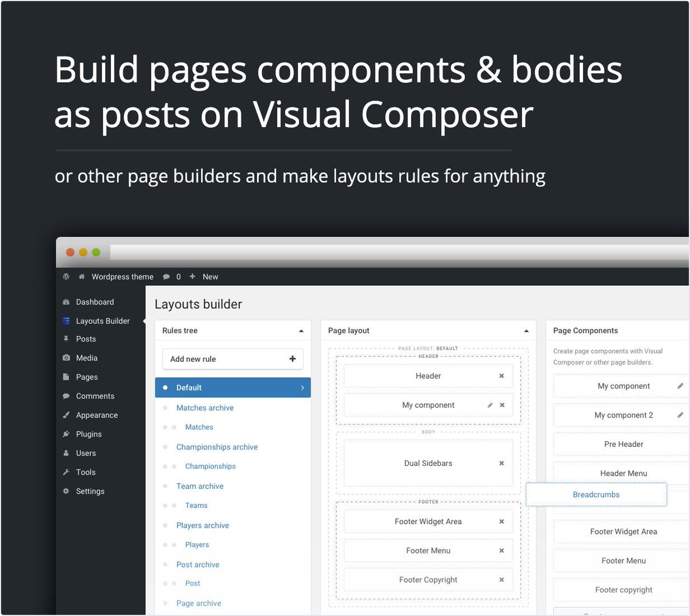Click the Appearance paintbrush icon
Viewport: 690px width, 616px height.
(x=66, y=415)
